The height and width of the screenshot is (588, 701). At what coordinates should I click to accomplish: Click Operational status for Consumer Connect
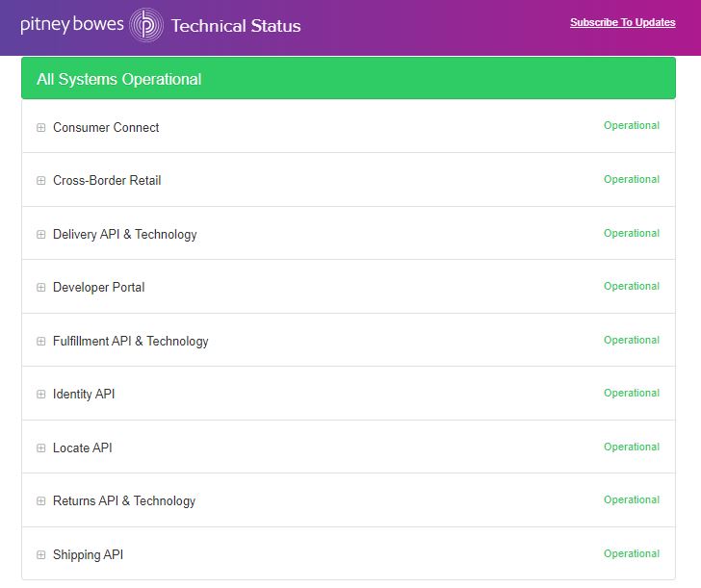tap(632, 125)
